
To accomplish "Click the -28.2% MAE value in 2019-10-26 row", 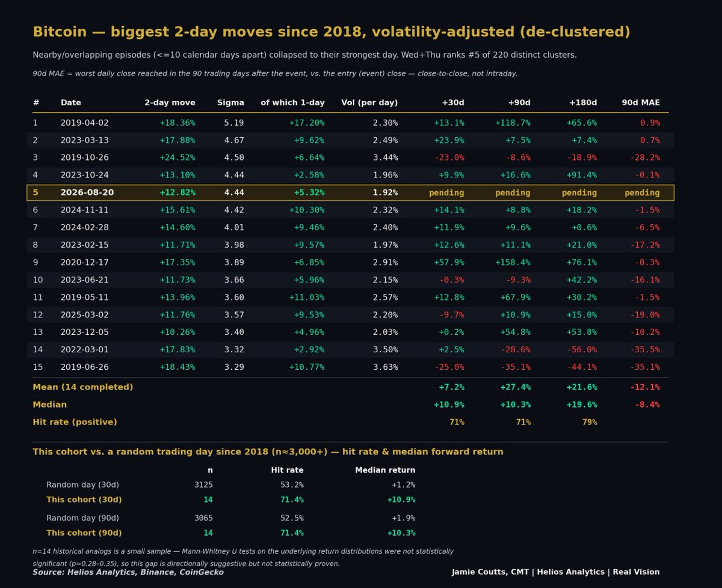I will point(645,158).
